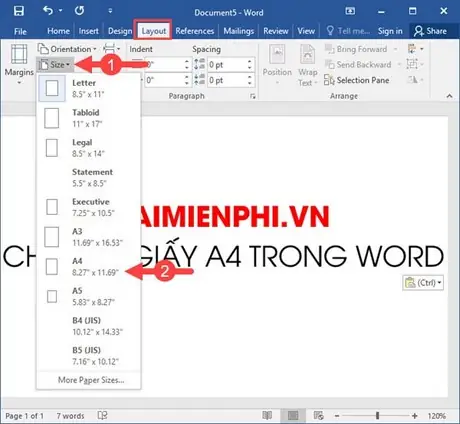Viewport: 460px width, 424px height.
Task: Open the Selection Pane
Action: click(x=357, y=80)
